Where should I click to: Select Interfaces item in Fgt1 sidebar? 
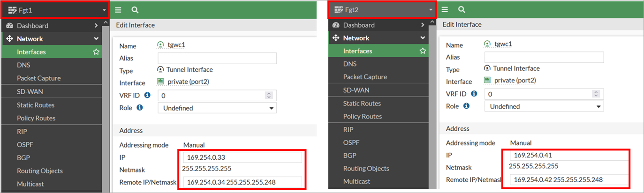pos(52,52)
